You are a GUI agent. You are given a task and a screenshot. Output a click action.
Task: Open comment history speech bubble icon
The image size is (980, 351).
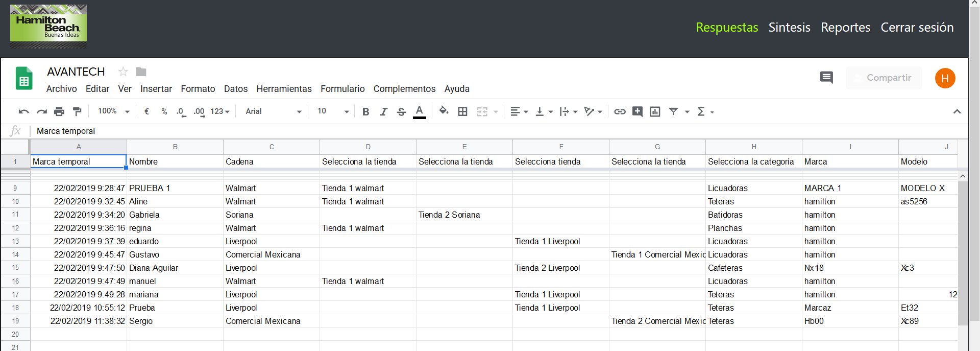coord(826,78)
